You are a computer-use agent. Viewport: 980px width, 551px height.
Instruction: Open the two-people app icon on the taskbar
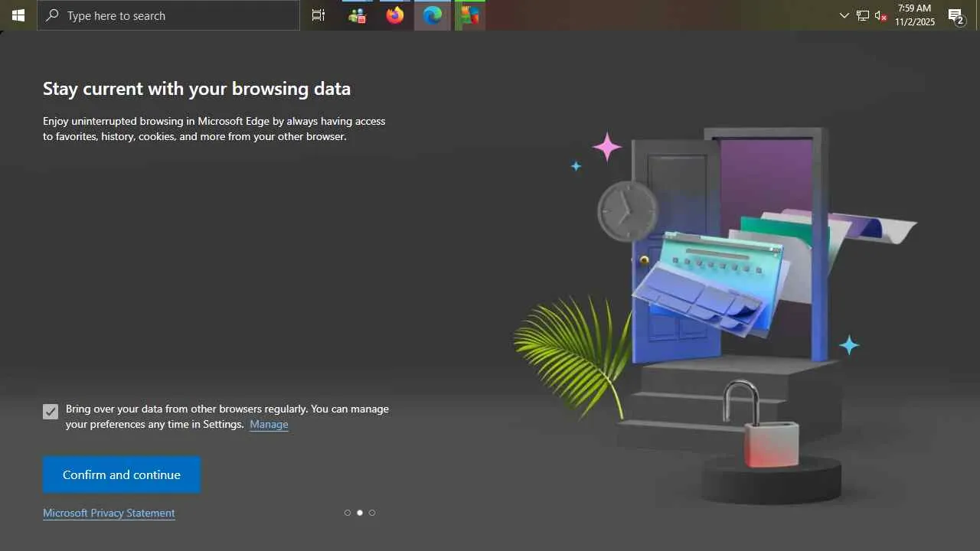click(357, 15)
